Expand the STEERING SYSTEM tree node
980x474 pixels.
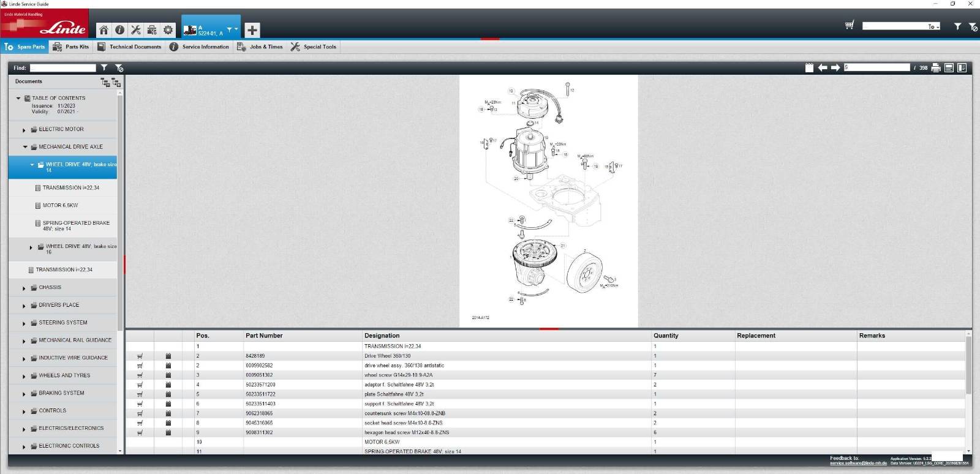(x=24, y=323)
